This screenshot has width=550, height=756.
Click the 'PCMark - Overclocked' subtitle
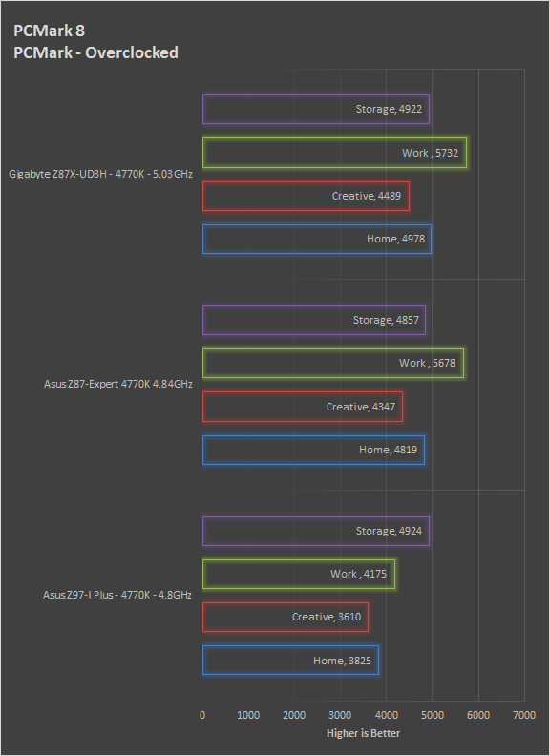tap(96, 52)
